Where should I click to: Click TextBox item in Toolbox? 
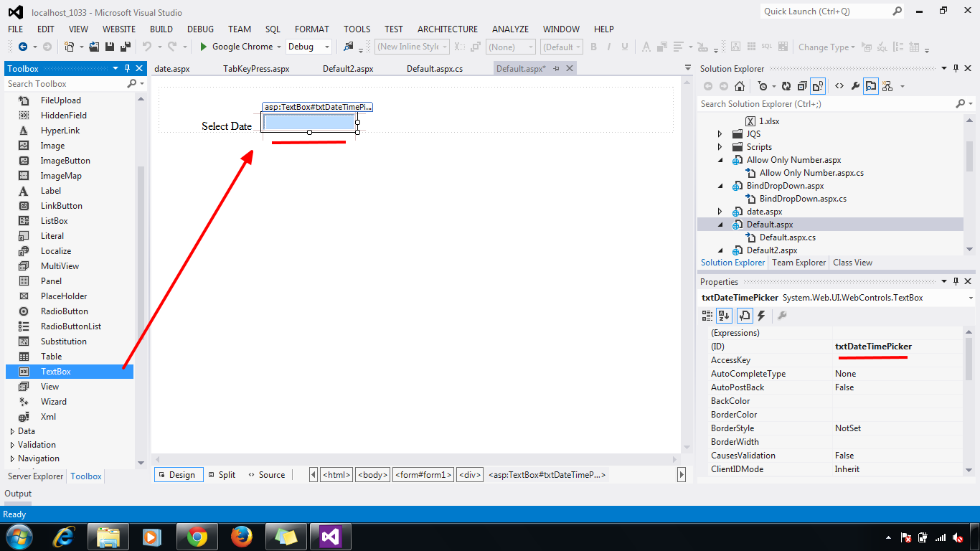70,372
